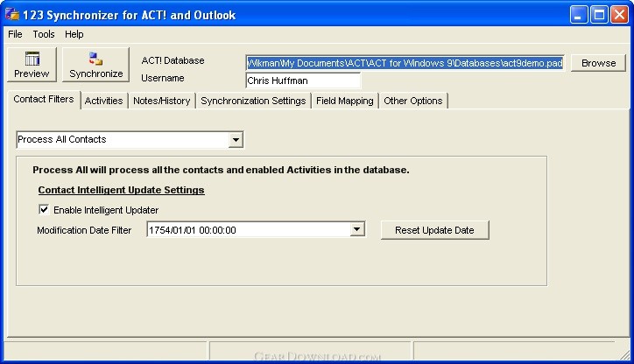Expand the Process All Contacts dropdown
The height and width of the screenshot is (364, 634).
click(236, 140)
